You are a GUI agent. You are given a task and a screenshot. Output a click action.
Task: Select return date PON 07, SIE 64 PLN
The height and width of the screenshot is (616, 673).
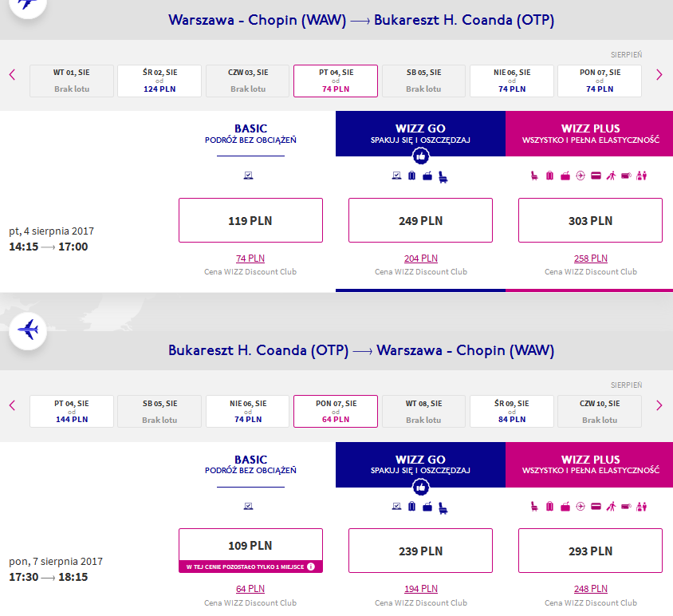pyautogui.click(x=336, y=411)
